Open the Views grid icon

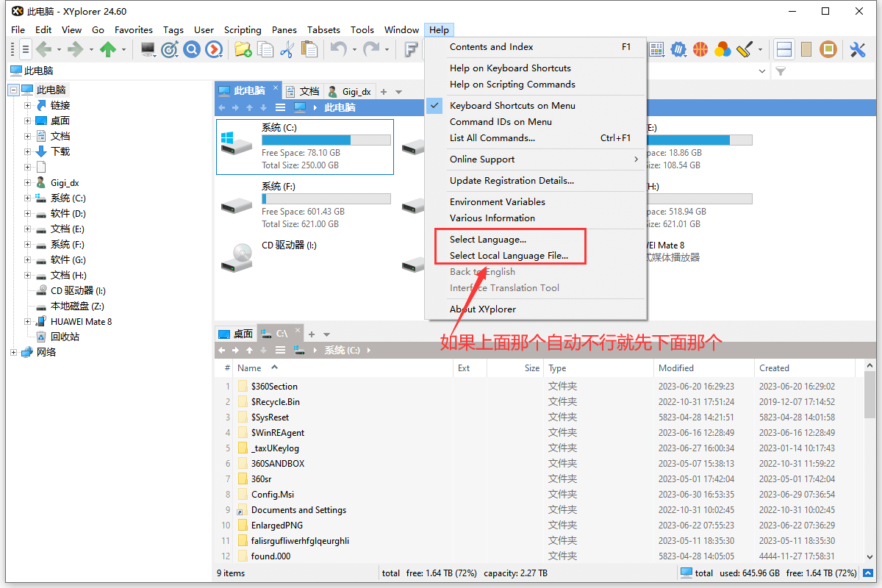click(x=656, y=50)
